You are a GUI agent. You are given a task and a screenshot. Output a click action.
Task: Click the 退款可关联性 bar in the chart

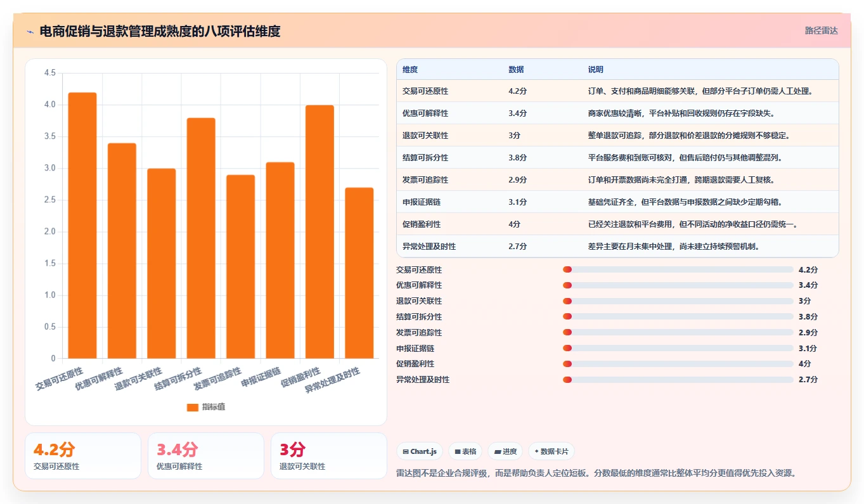162,264
